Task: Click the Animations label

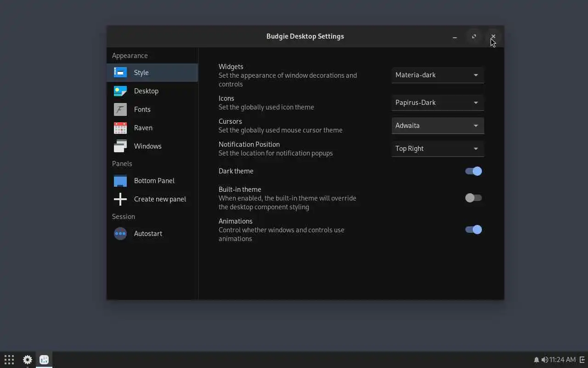Action: 236,221
